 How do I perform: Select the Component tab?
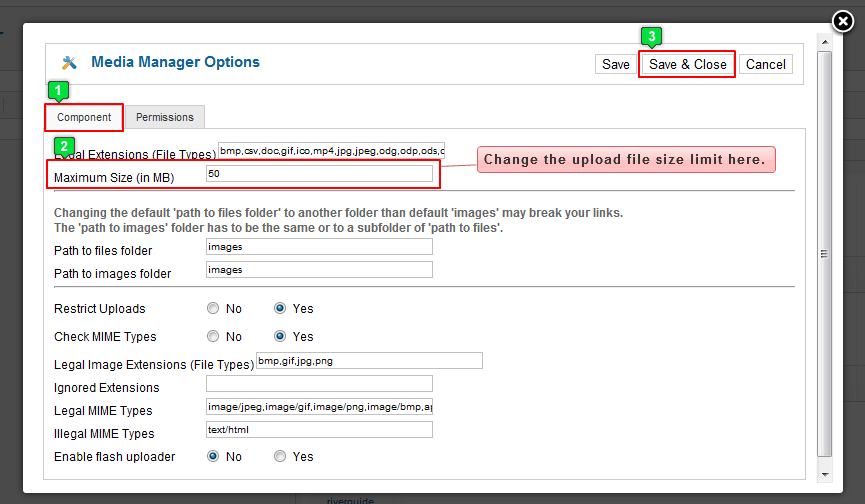(x=84, y=117)
